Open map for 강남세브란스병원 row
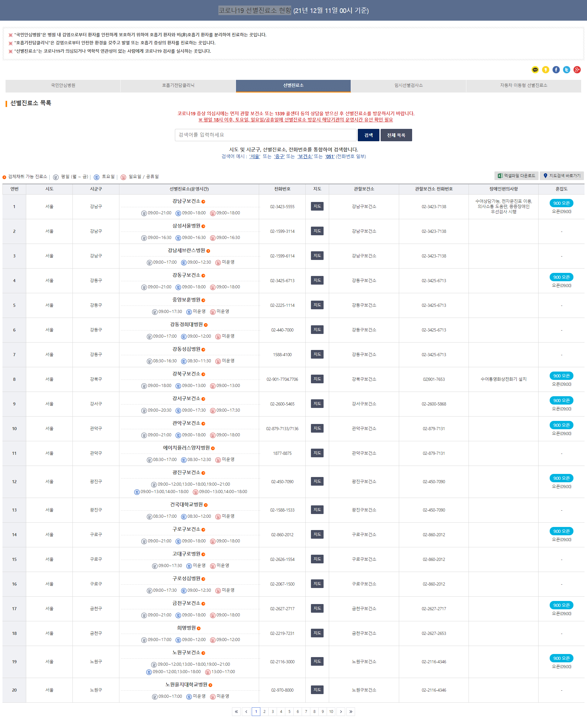Screen dimensions: 587x728 tap(317, 256)
